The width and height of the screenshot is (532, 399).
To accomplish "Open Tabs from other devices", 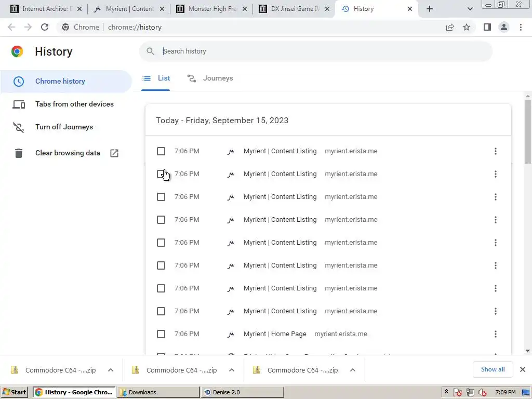I will (65, 104).
